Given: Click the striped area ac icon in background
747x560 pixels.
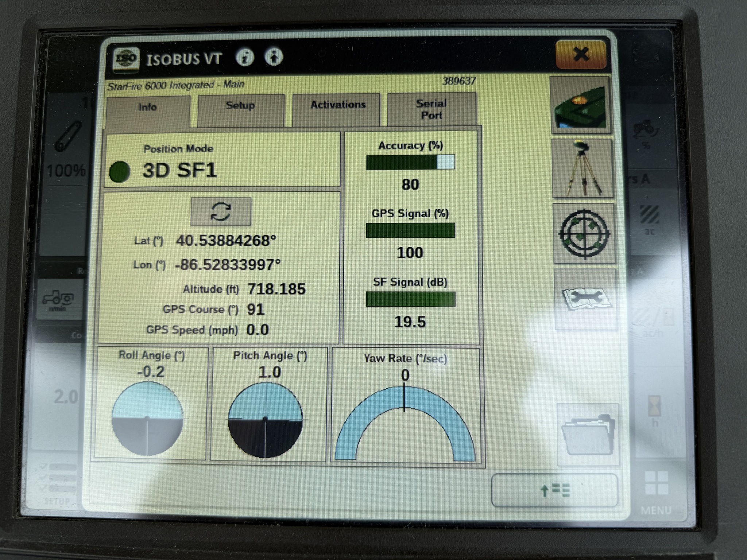Looking at the screenshot, I should 649,214.
